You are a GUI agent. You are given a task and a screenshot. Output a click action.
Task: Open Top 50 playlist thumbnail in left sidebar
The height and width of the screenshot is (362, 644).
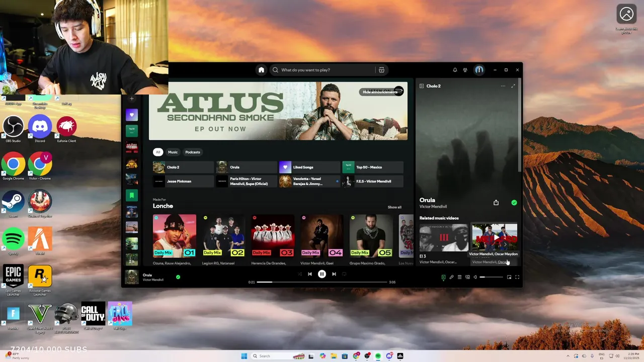pos(132,131)
